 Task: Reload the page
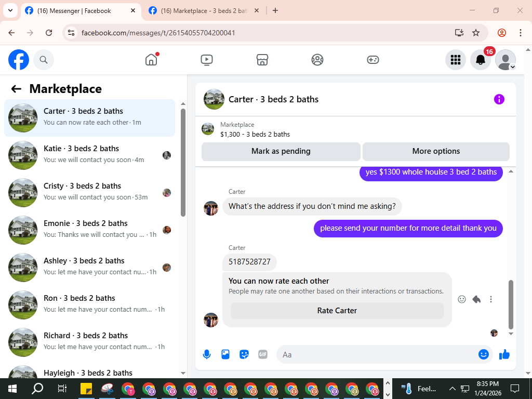point(49,33)
